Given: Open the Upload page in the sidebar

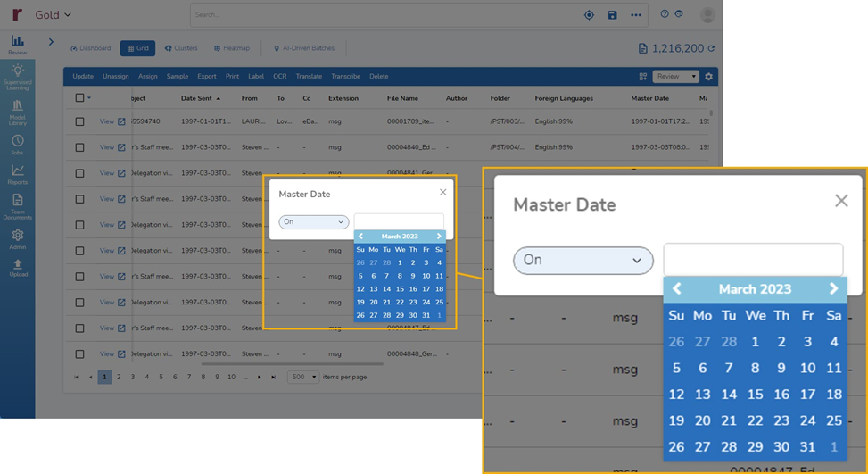Looking at the screenshot, I should click(x=17, y=268).
